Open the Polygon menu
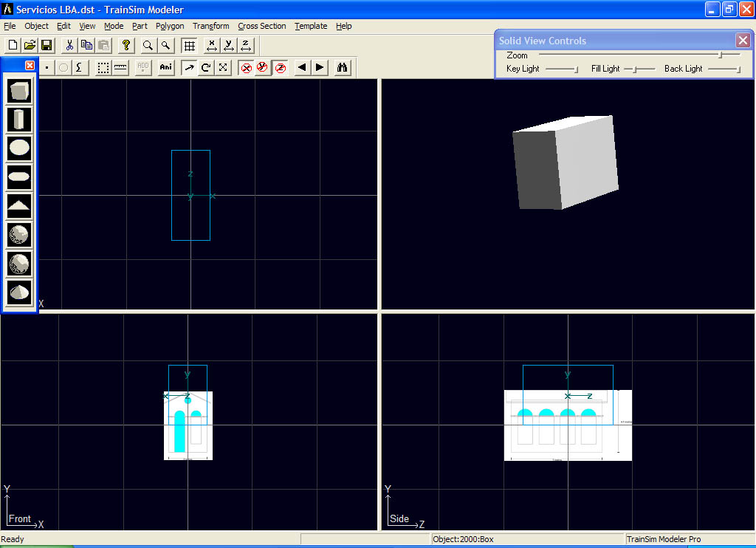The height and width of the screenshot is (548, 756). pyautogui.click(x=170, y=26)
